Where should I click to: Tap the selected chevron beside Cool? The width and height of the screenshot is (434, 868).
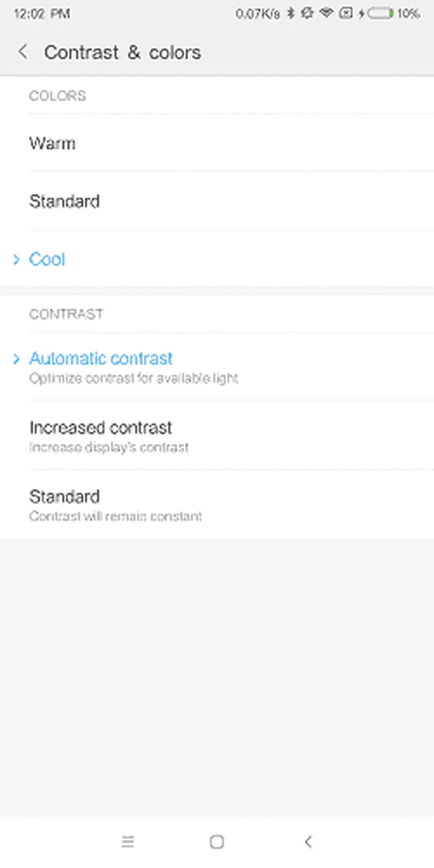click(x=16, y=259)
